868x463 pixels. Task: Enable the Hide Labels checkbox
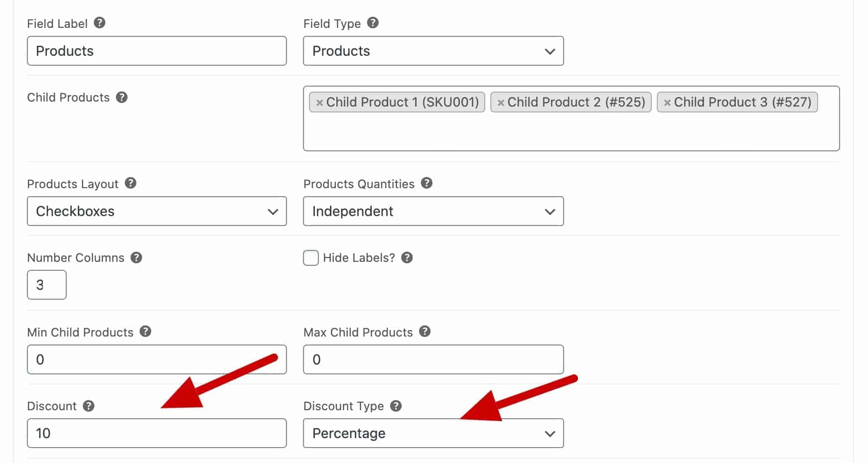(x=311, y=258)
